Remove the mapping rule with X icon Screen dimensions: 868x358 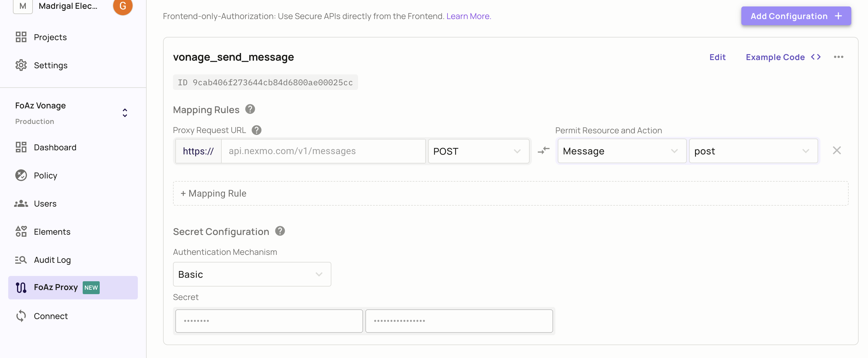coord(837,151)
